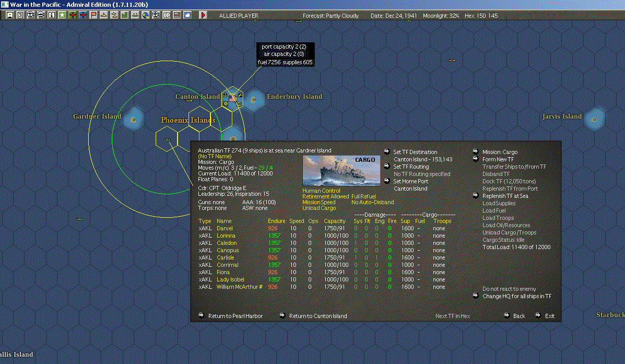This screenshot has width=625, height=364.
Task: Click the OP toolbar icon
Action: [166, 15]
